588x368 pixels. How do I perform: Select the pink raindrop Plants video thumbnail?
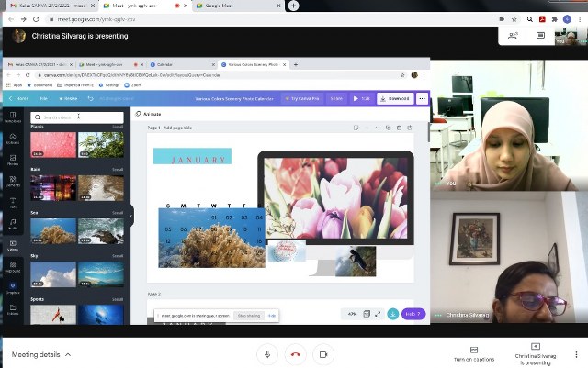coord(53,145)
